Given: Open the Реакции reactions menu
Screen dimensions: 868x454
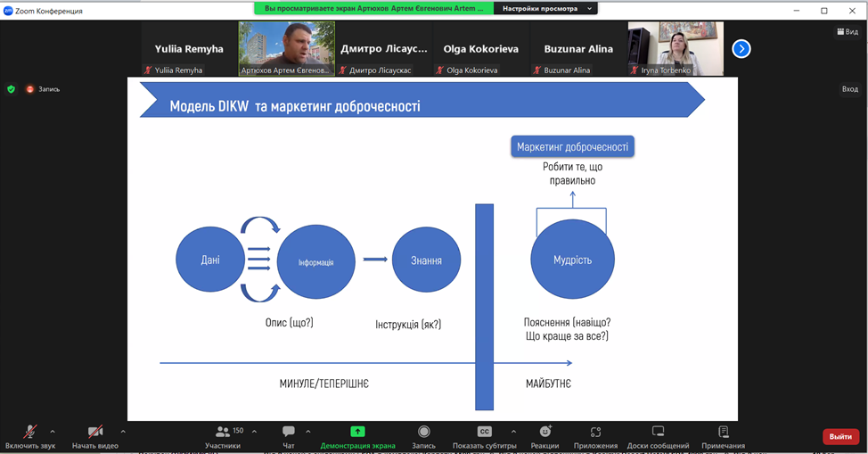Looking at the screenshot, I should point(545,436).
